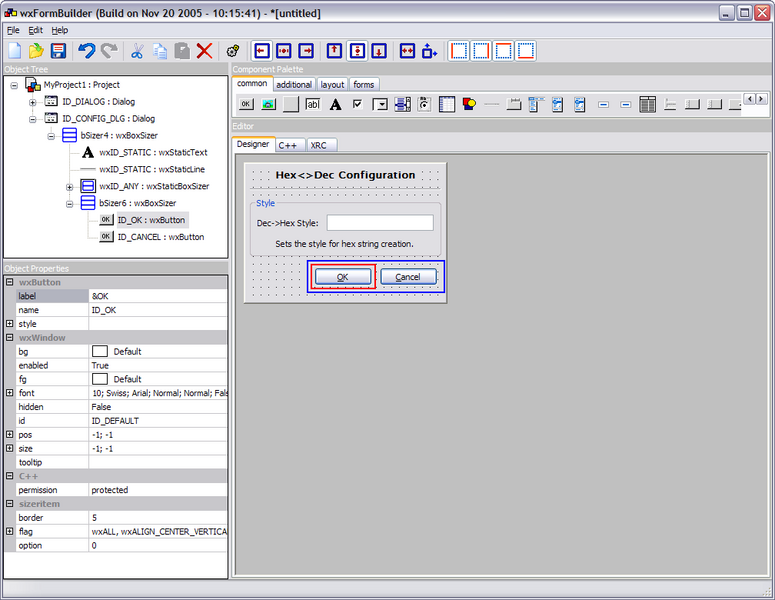This screenshot has width=775, height=600.
Task: Toggle the Stretch sizer flag icon
Action: (430, 51)
